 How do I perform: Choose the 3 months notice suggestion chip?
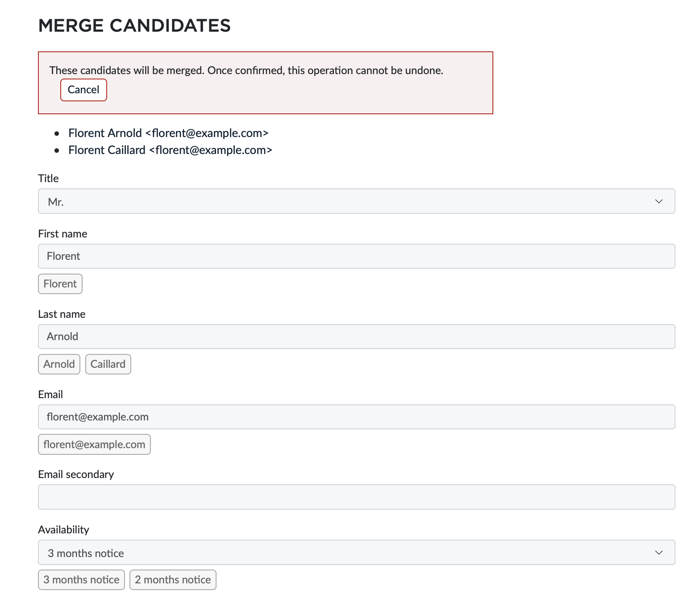click(81, 580)
